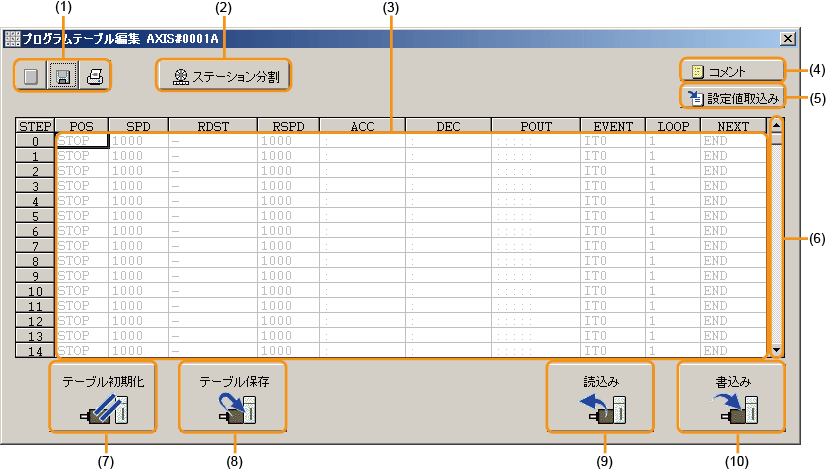Click ACC cell in step 4
Image resolution: width=826 pixels, height=470 pixels.
tap(362, 201)
